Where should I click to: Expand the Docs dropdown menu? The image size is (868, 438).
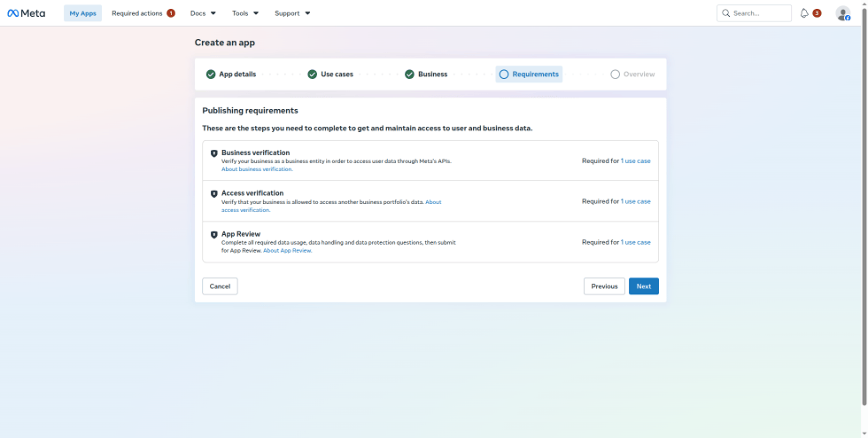[x=203, y=13]
